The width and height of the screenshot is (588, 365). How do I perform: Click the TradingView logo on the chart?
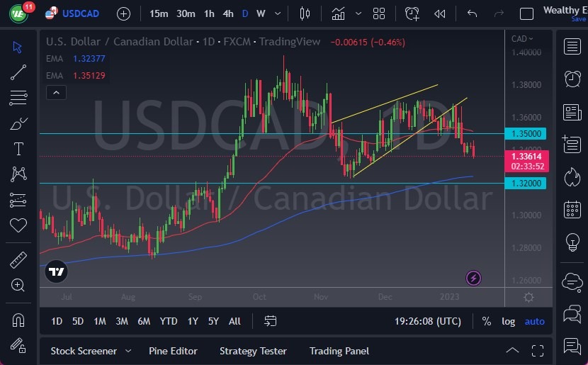coord(56,271)
